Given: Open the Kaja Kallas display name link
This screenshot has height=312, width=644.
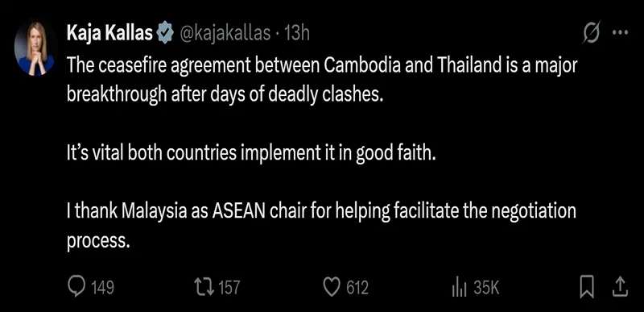Looking at the screenshot, I should point(110,34).
